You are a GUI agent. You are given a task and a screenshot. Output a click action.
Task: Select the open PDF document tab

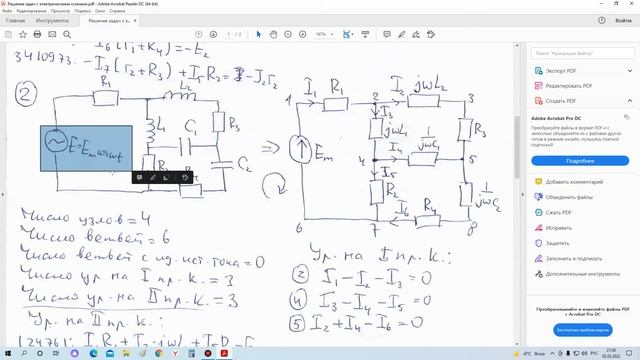click(109, 20)
